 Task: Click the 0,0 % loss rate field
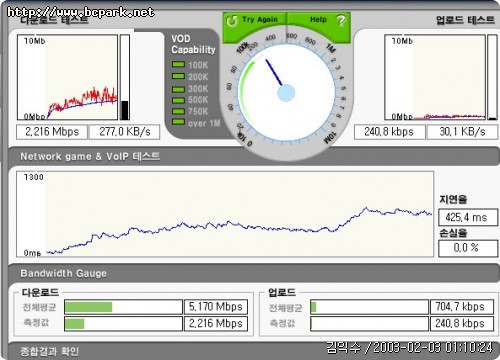[468, 248]
